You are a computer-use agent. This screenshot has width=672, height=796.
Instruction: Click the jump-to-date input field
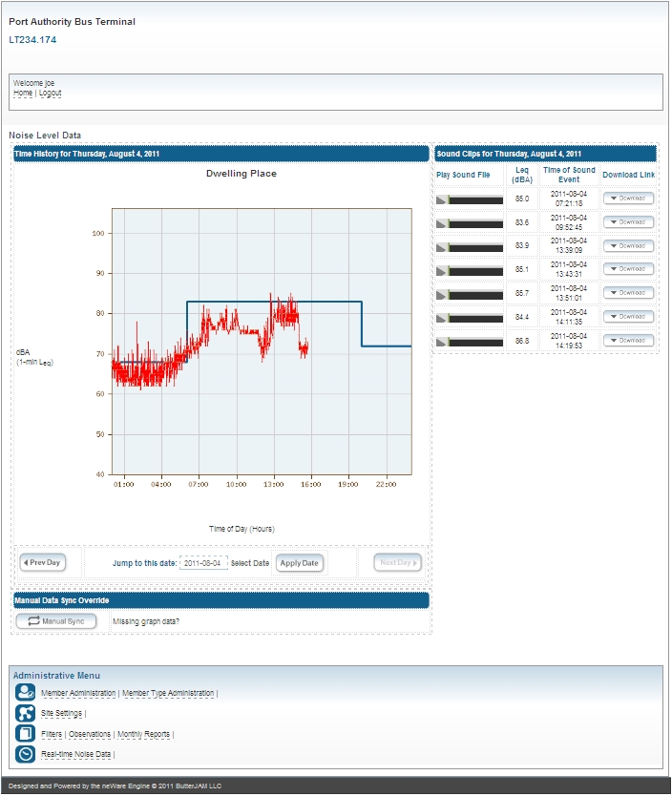pos(203,563)
